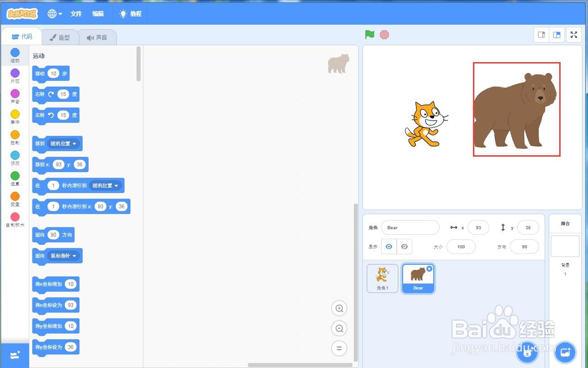Select the 角色1 cat sprite thumbnail
The image size is (588, 368).
(x=383, y=278)
